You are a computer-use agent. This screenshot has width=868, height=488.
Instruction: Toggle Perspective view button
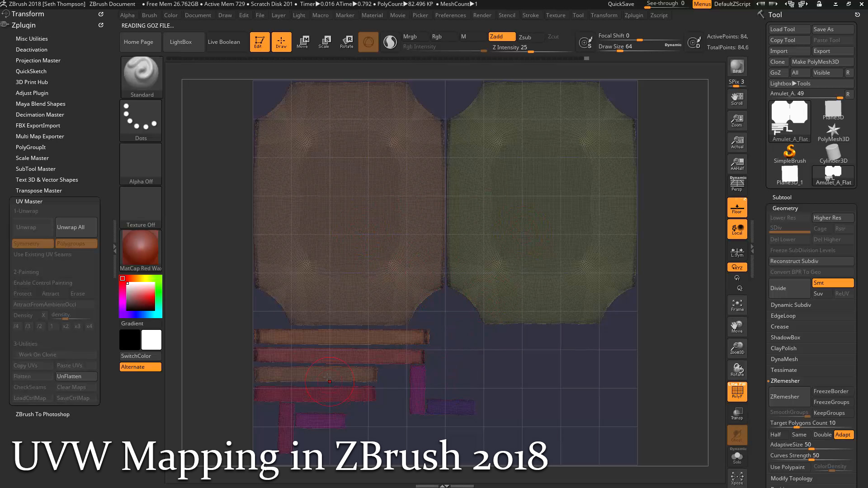[x=737, y=184]
